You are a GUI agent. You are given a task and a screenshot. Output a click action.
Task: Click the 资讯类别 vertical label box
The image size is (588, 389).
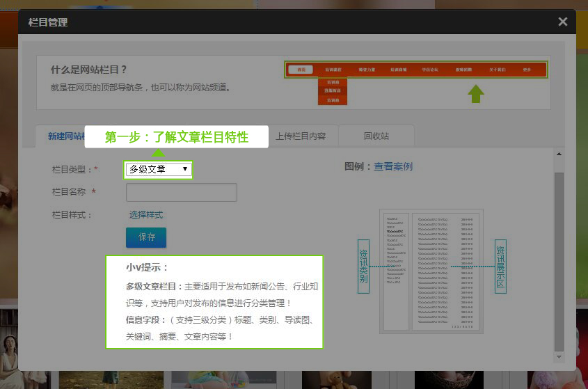pos(363,267)
